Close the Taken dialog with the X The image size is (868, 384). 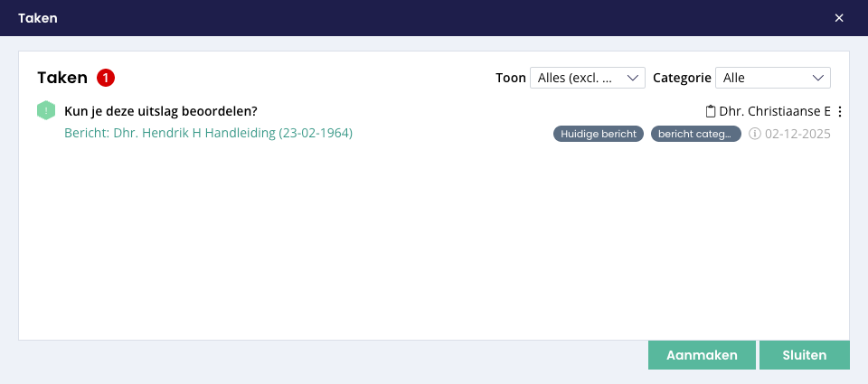pyautogui.click(x=839, y=18)
